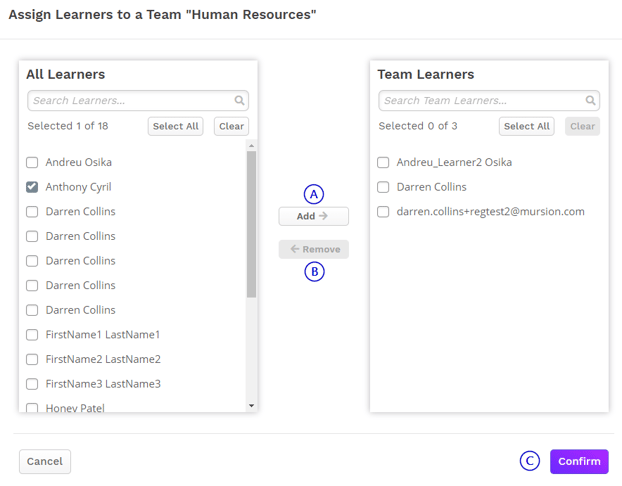This screenshot has height=486, width=622.
Task: Confirm the team assignment
Action: [x=579, y=461]
